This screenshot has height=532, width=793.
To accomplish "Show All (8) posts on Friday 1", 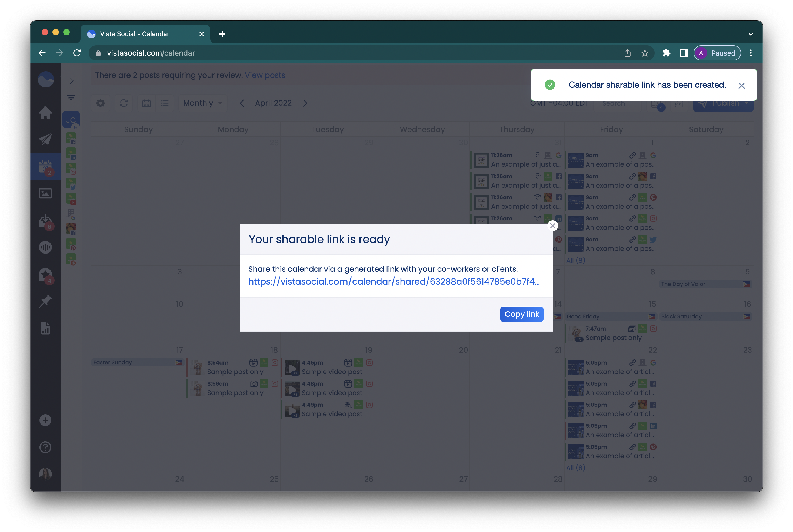I will (575, 261).
